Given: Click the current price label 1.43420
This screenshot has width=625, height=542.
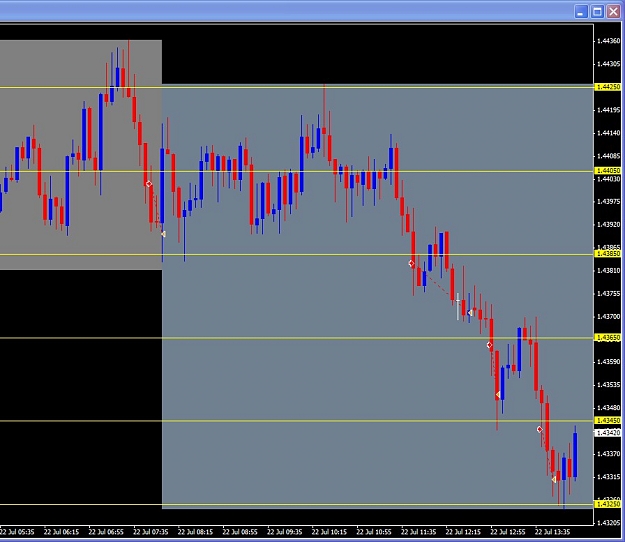Looking at the screenshot, I should pyautogui.click(x=608, y=432).
